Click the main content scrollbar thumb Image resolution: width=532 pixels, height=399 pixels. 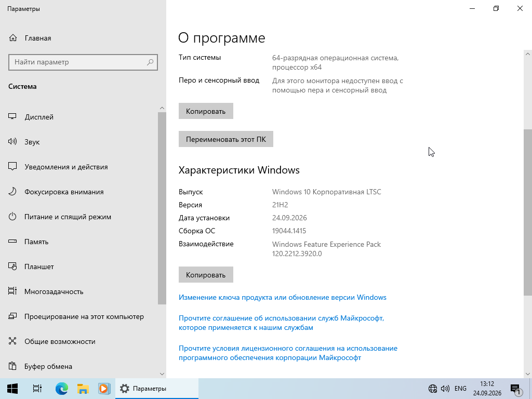(x=528, y=212)
